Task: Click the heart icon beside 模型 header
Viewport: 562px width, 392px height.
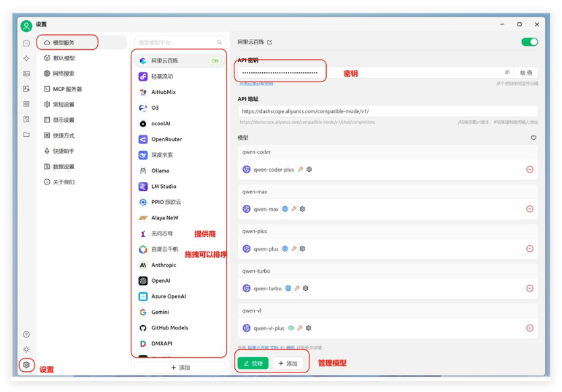Action: [534, 138]
